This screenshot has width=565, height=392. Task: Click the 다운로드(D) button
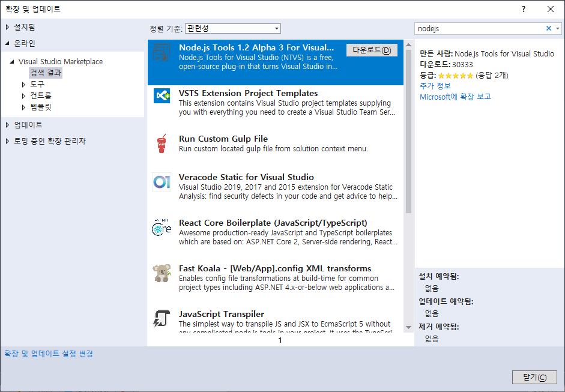372,50
